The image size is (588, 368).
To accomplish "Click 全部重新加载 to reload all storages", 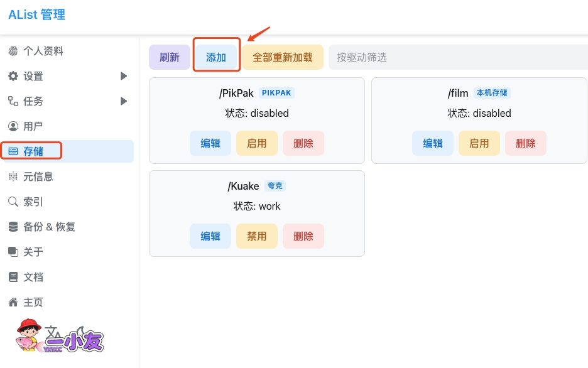I will pos(283,57).
